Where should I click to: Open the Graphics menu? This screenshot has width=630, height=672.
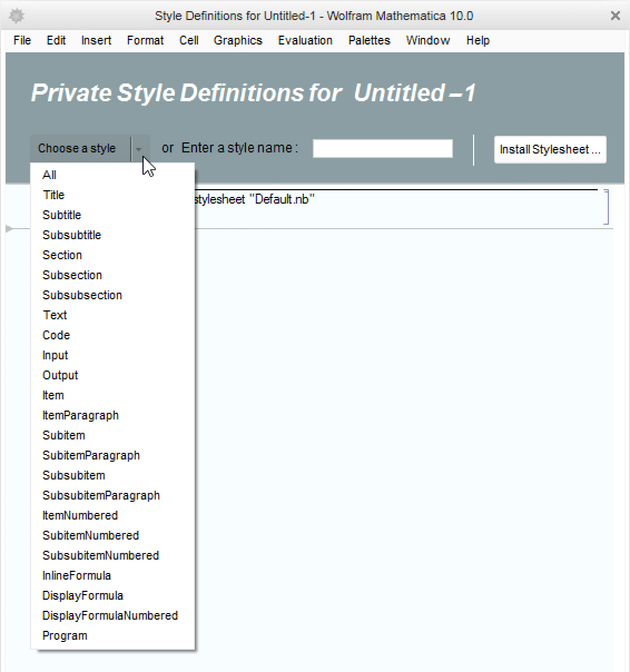(x=238, y=40)
